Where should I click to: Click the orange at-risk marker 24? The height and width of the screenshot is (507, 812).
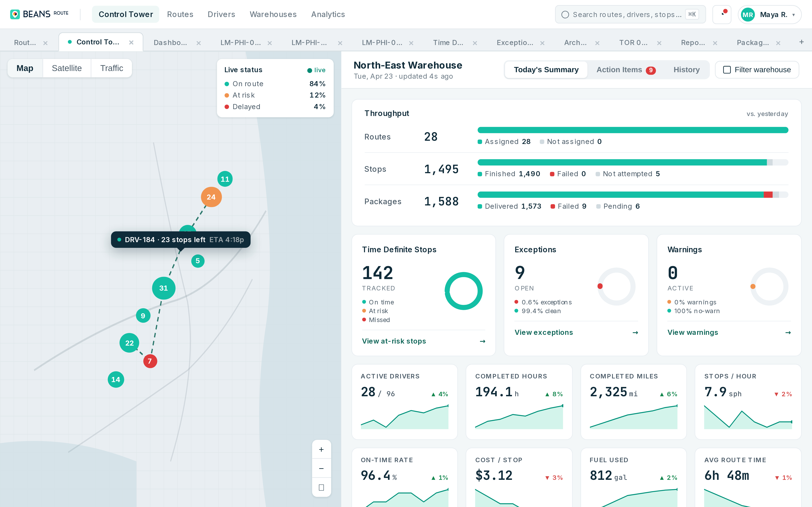[211, 197]
